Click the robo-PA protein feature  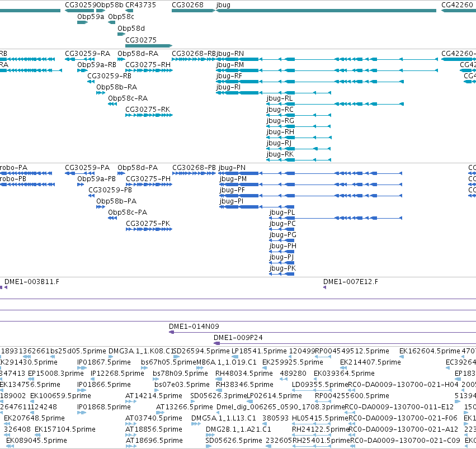click(26, 173)
